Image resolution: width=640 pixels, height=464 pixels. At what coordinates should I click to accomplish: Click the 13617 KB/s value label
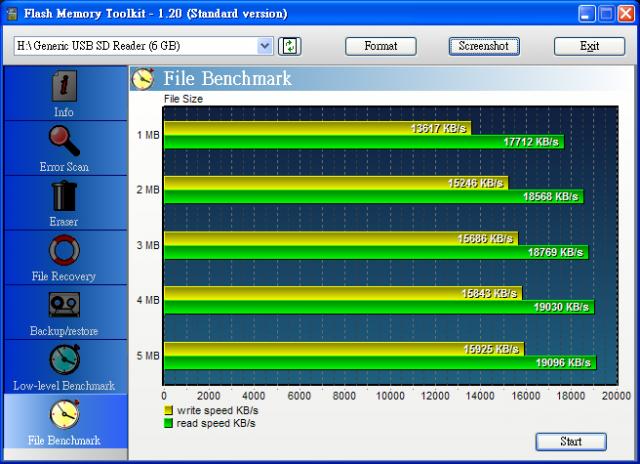coord(438,129)
